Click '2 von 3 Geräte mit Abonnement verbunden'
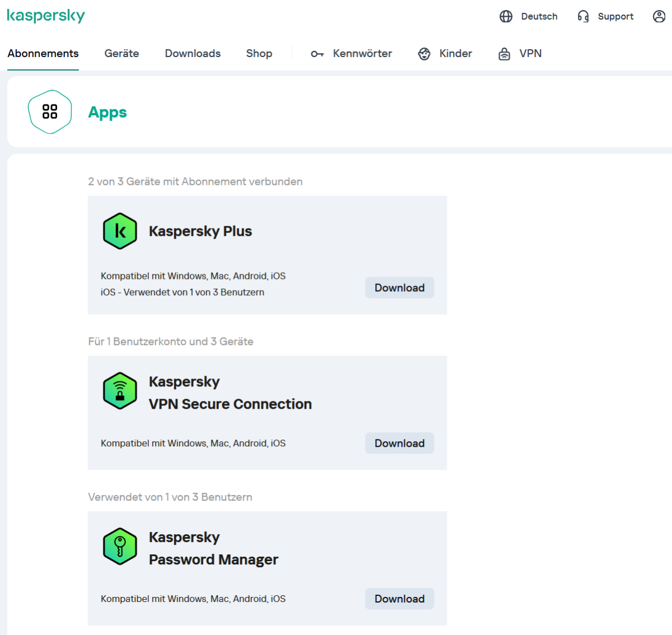This screenshot has width=672, height=635. 195,181
